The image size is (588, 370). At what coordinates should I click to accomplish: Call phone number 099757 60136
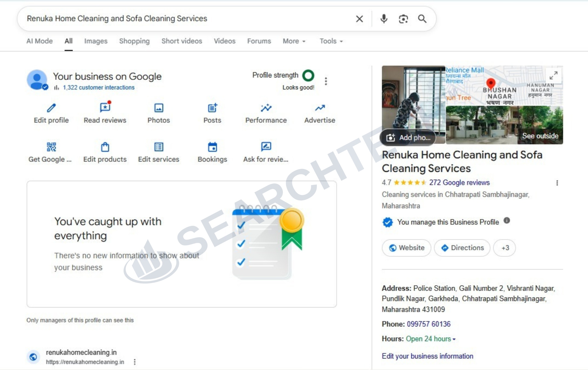pyautogui.click(x=429, y=324)
